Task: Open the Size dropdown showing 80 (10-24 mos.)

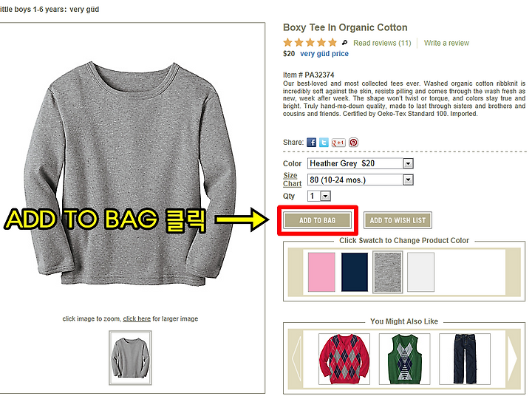Action: (361, 180)
